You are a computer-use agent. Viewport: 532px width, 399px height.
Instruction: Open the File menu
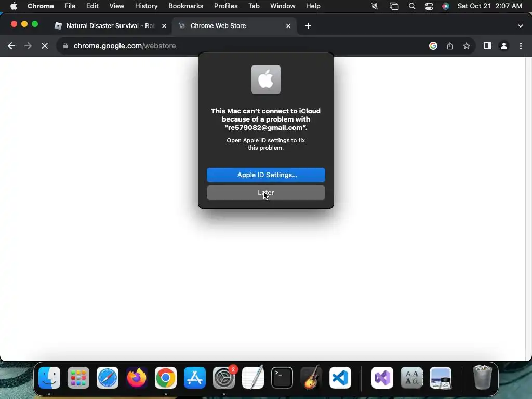pyautogui.click(x=70, y=6)
